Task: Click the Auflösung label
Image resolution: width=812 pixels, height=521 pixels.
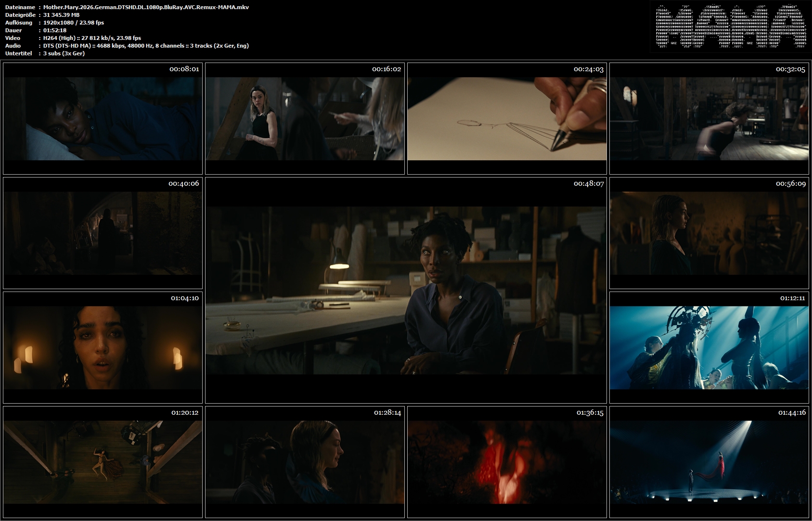Action: [x=18, y=23]
